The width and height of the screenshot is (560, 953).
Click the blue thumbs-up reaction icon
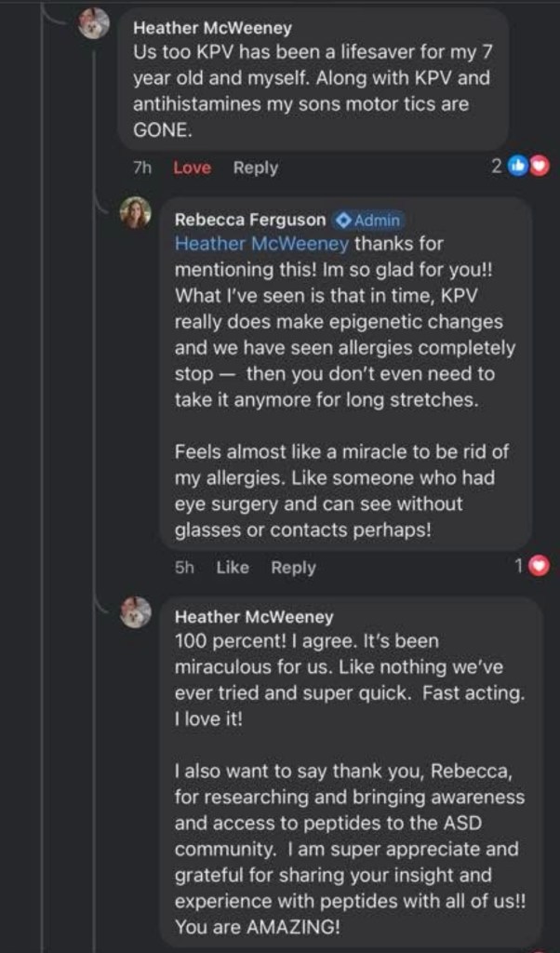pyautogui.click(x=519, y=167)
